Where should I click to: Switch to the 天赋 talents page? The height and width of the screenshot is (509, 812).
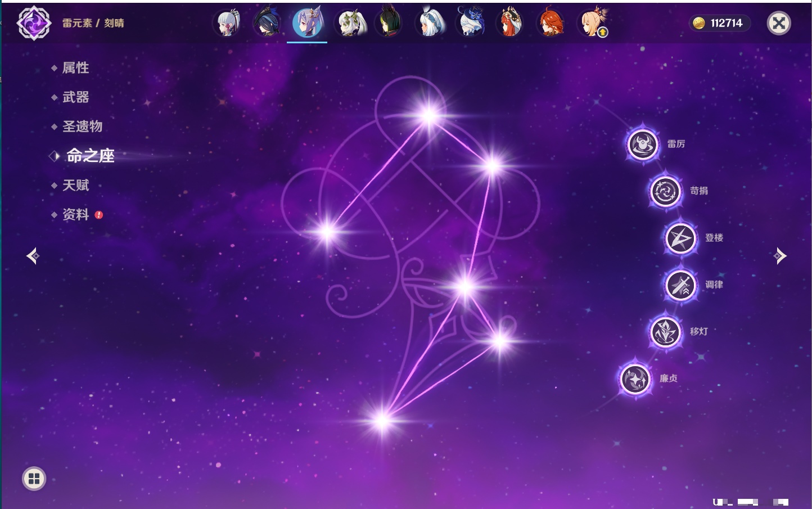[75, 185]
